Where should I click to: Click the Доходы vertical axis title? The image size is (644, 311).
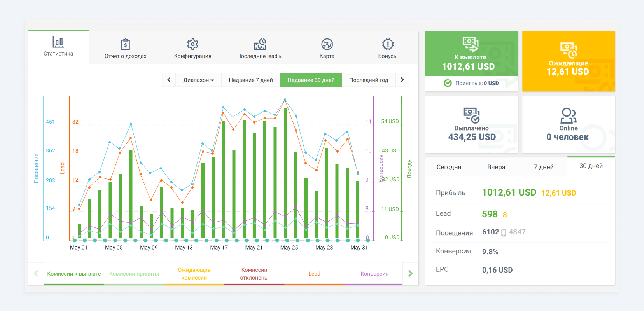pos(409,168)
